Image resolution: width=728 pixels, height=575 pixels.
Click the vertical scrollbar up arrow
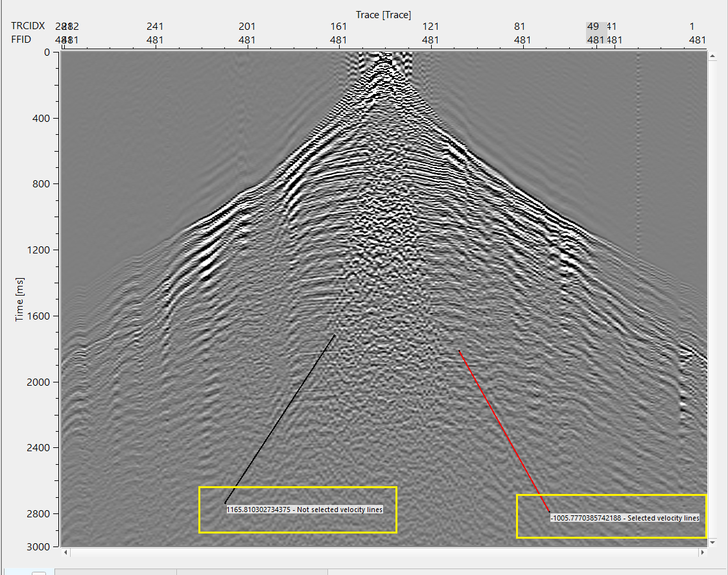click(x=712, y=57)
